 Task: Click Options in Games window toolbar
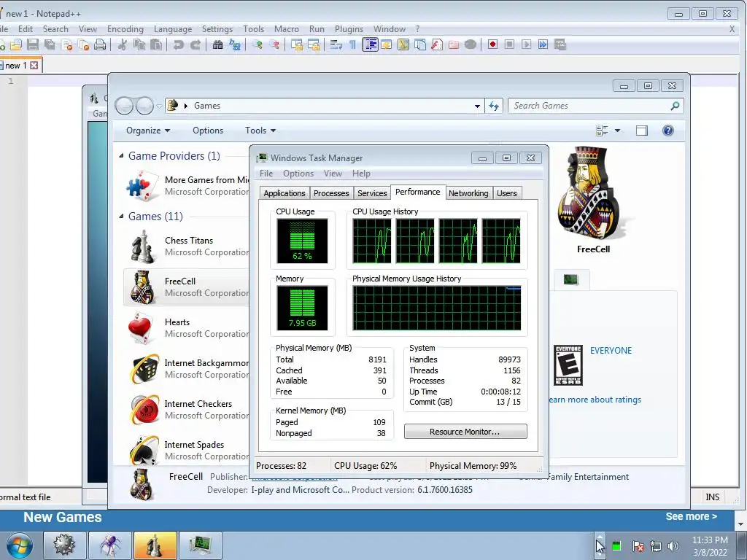[x=208, y=131]
